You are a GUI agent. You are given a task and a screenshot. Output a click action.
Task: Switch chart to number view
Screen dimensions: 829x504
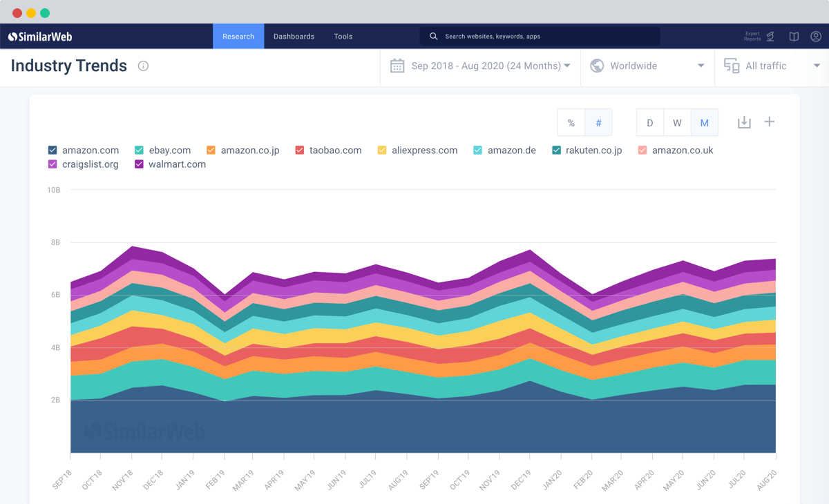coord(598,123)
